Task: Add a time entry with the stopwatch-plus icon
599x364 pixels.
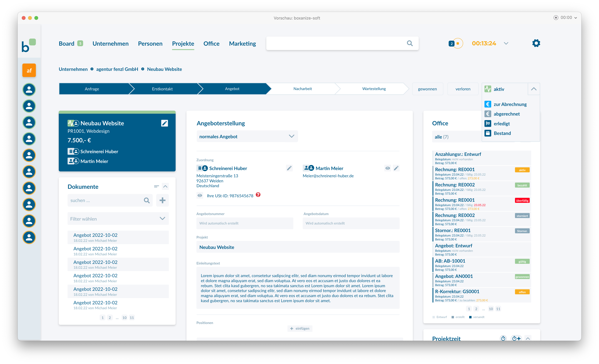Action: click(x=516, y=338)
